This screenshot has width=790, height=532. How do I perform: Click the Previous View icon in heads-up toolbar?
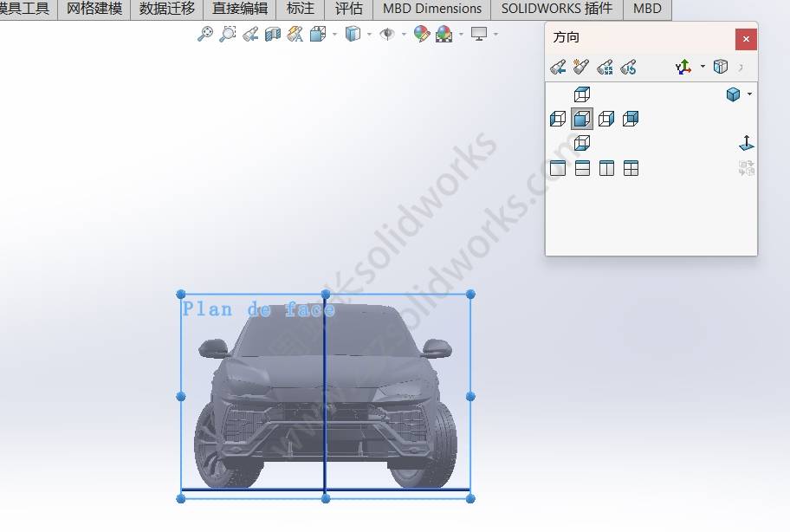pyautogui.click(x=250, y=34)
